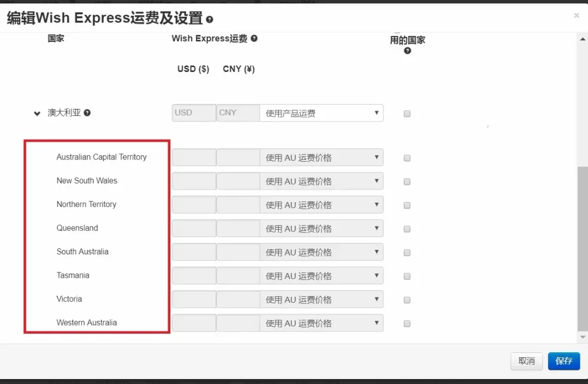Click CNY field for Victoria row
This screenshot has width=588, height=384.
[x=238, y=299]
